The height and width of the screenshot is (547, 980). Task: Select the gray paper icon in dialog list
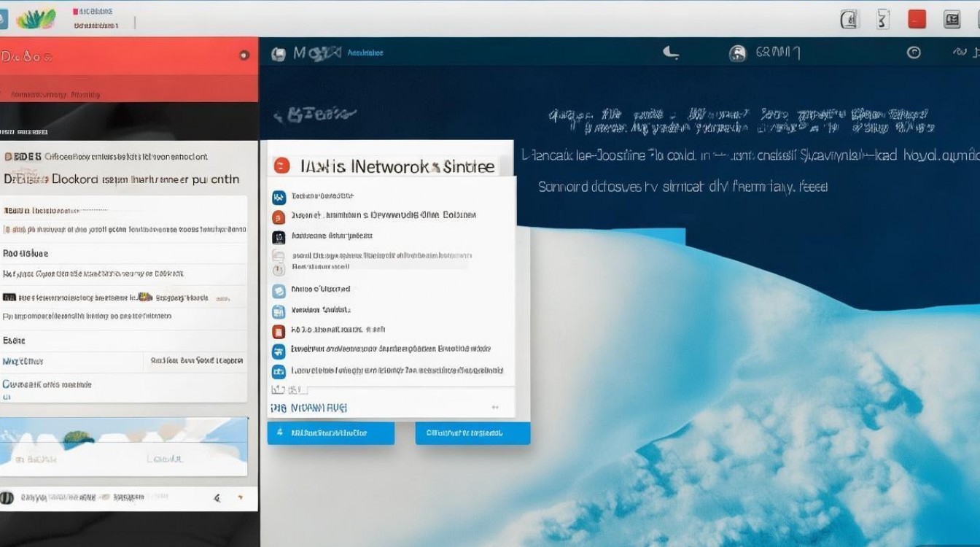tap(278, 257)
